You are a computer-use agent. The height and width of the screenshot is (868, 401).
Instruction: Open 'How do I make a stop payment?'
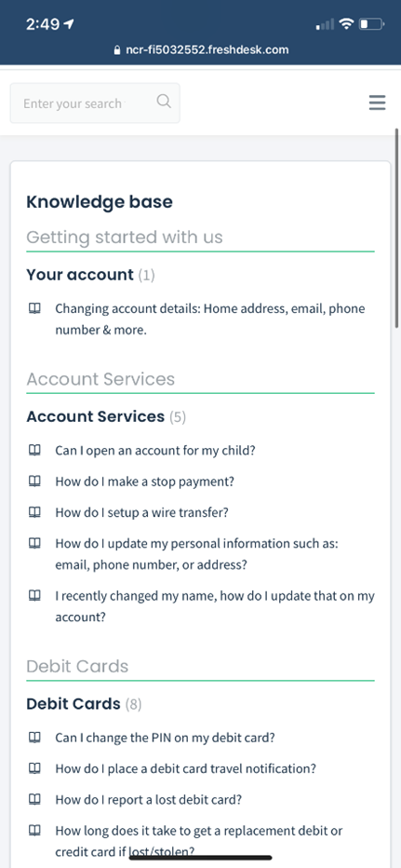pos(144,481)
